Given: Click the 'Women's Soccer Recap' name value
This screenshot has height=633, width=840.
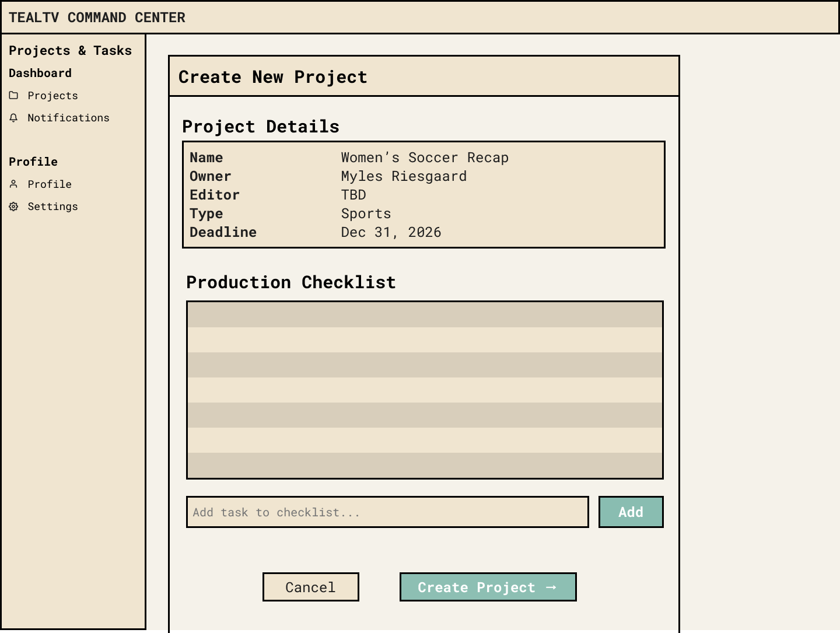Looking at the screenshot, I should pyautogui.click(x=425, y=158).
